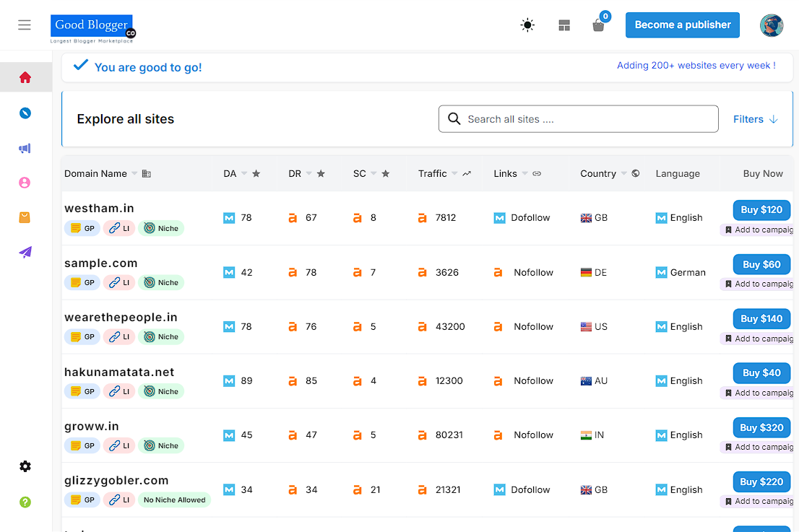Sort by Domain Name column arrow
The width and height of the screenshot is (799, 532).
pyautogui.click(x=134, y=173)
